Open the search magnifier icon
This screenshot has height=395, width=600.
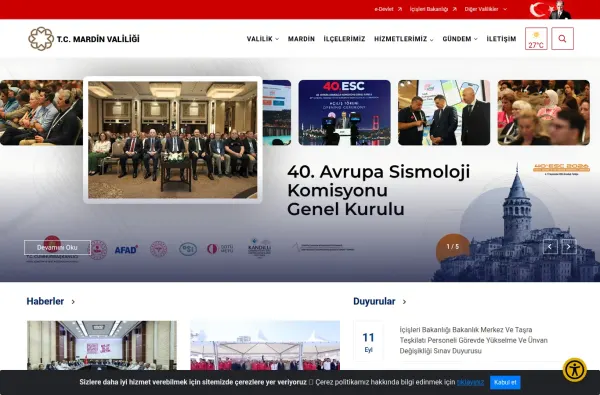[562, 39]
